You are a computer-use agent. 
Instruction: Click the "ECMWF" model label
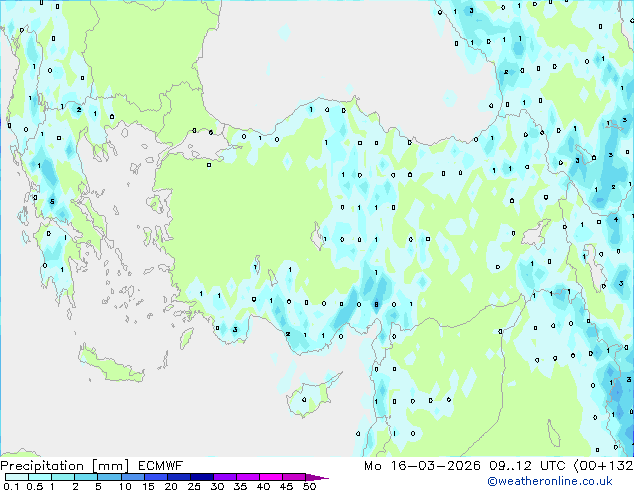[x=161, y=466]
